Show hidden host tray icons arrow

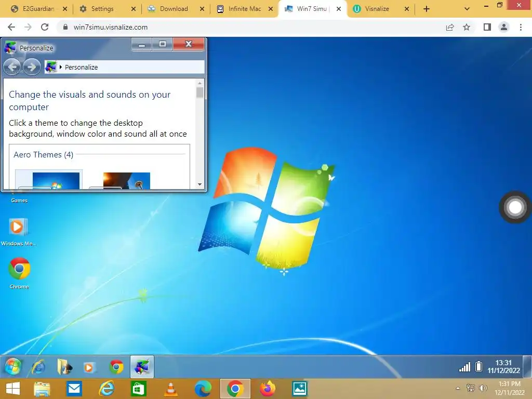tap(458, 388)
